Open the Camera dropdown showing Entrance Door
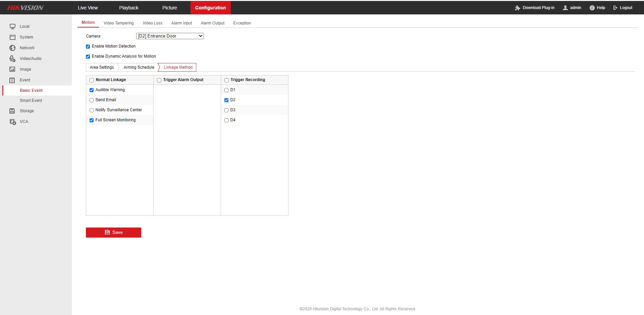The height and width of the screenshot is (315, 644). [x=170, y=36]
